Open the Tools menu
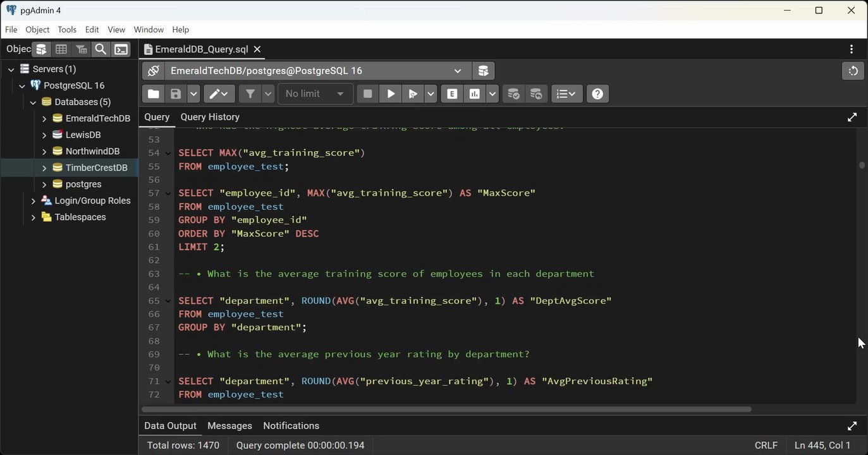Screen dimensions: 868x455 pyautogui.click(x=67, y=30)
